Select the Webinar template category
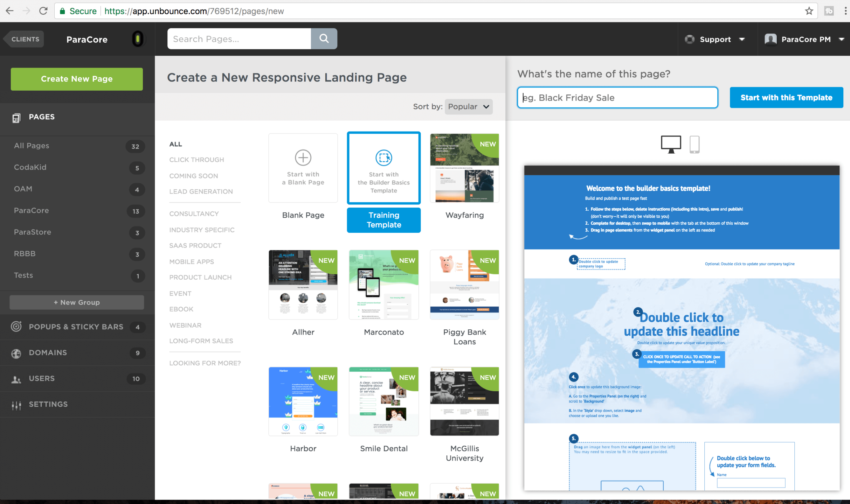 (x=185, y=325)
